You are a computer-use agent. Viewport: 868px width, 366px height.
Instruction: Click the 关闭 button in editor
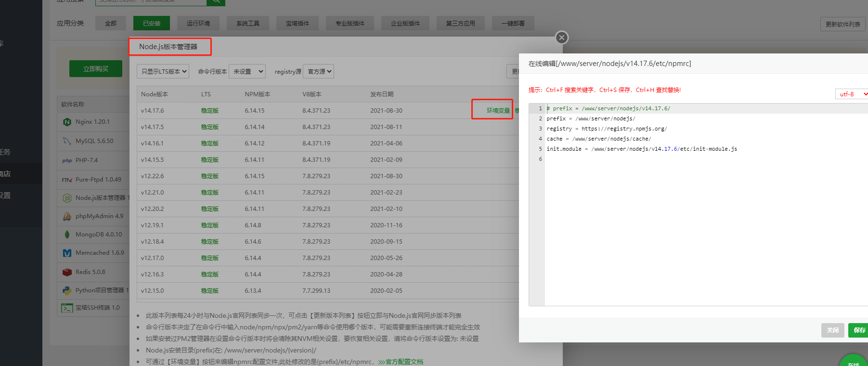[833, 330]
